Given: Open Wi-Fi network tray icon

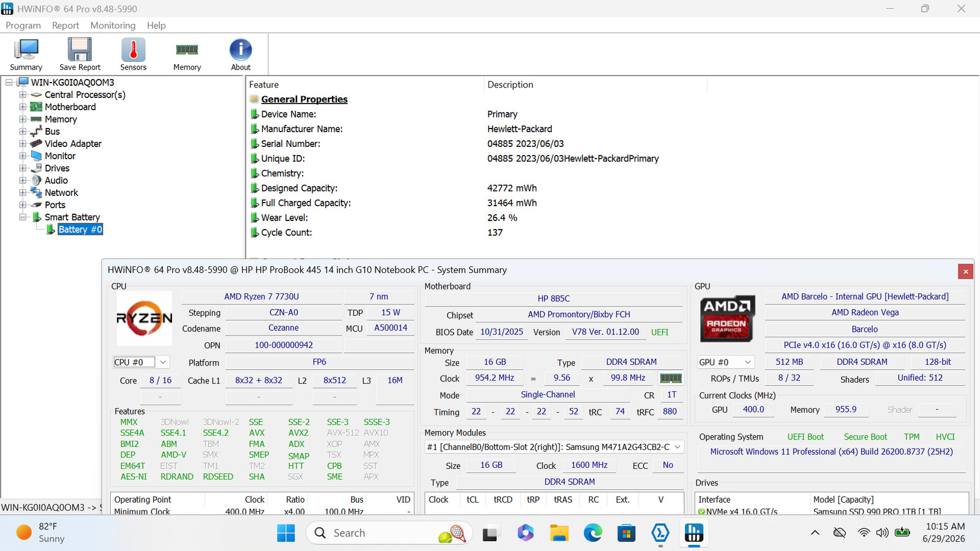Looking at the screenshot, I should click(864, 533).
